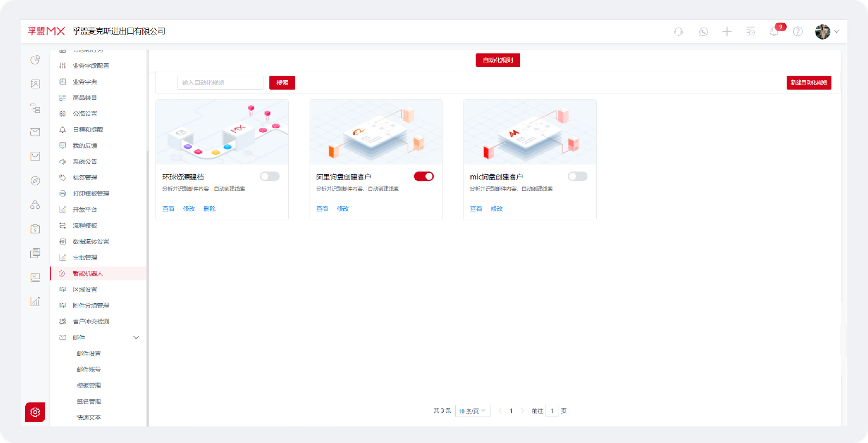Open the 10条/页 page size dropdown
The width and height of the screenshot is (868, 443).
coord(472,411)
